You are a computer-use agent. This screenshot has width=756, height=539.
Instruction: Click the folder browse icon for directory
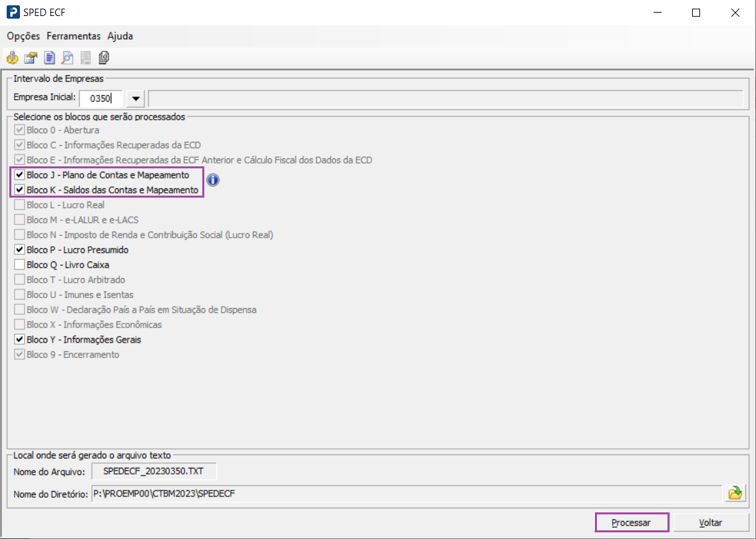735,493
